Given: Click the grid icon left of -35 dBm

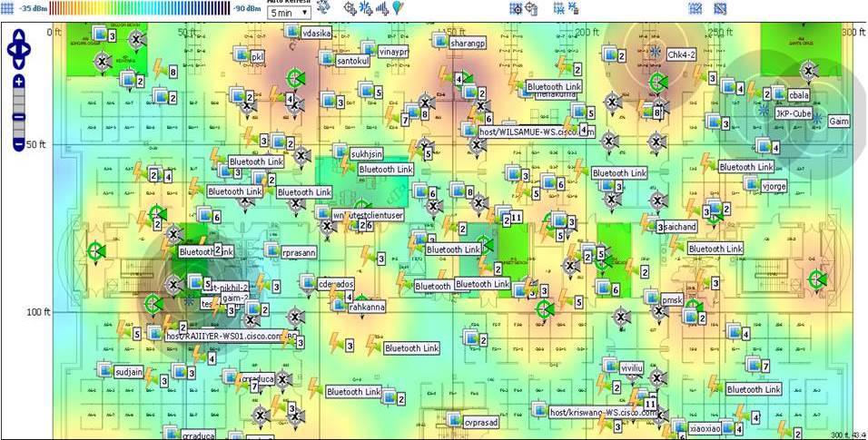Looking at the screenshot, I should (8, 8).
